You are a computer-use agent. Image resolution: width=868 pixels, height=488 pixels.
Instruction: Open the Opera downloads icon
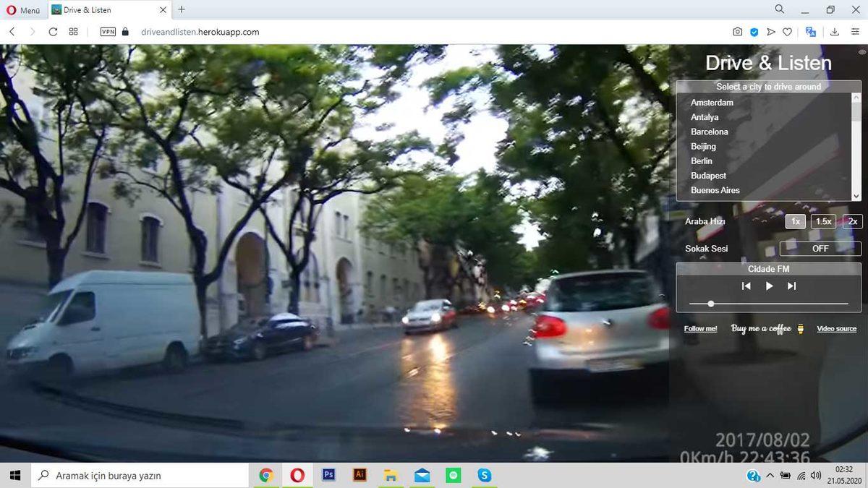[835, 32]
